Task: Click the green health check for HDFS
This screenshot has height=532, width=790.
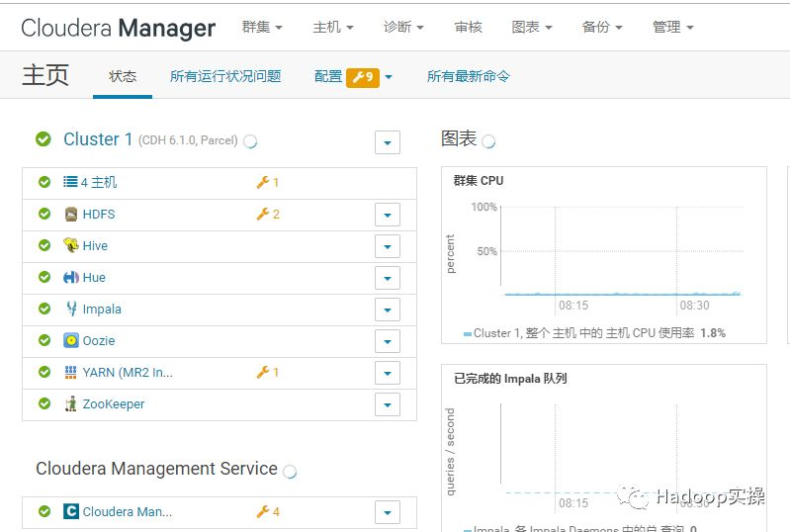Action: point(44,215)
